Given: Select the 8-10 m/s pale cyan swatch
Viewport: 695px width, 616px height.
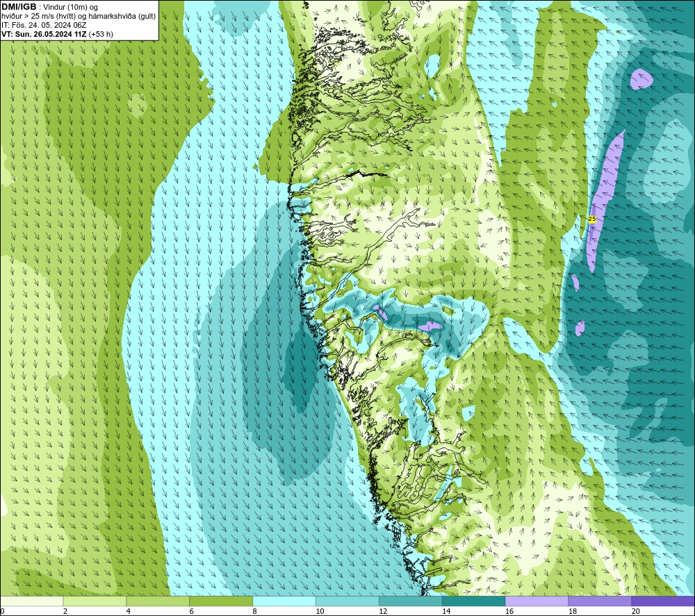Looking at the screenshot, I should [284, 601].
